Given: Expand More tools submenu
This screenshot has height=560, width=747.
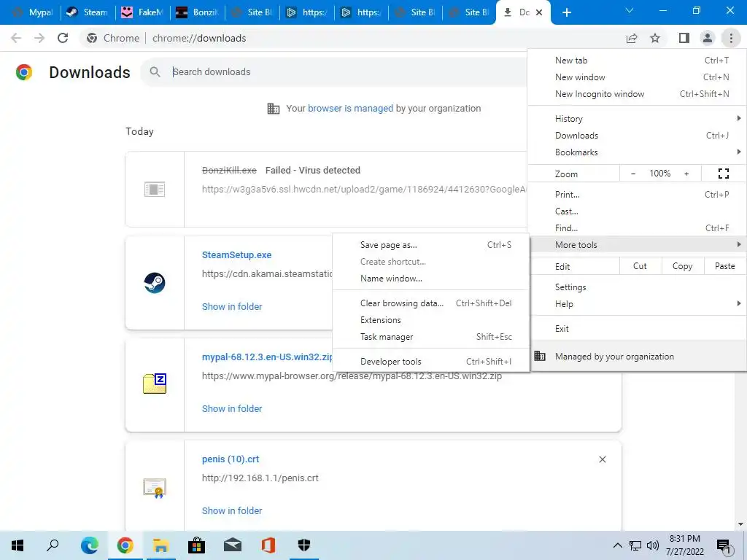Looking at the screenshot, I should coord(637,245).
